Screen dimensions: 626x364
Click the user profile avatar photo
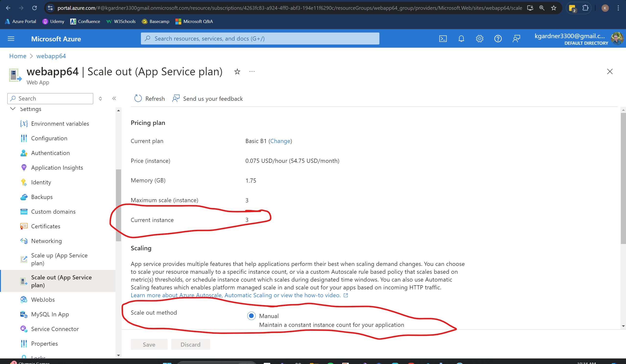coord(617,38)
